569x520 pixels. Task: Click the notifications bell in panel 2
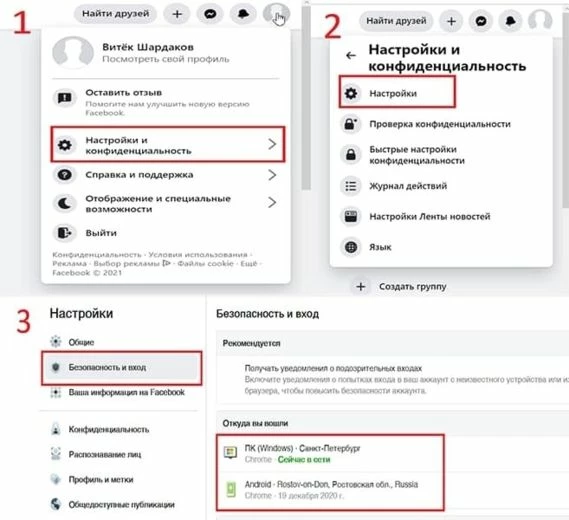[x=510, y=21]
